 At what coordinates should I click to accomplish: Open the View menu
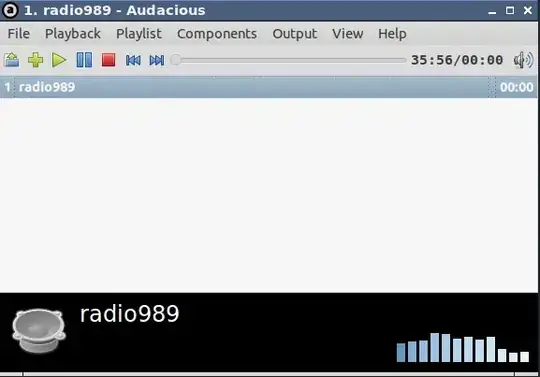pos(347,34)
